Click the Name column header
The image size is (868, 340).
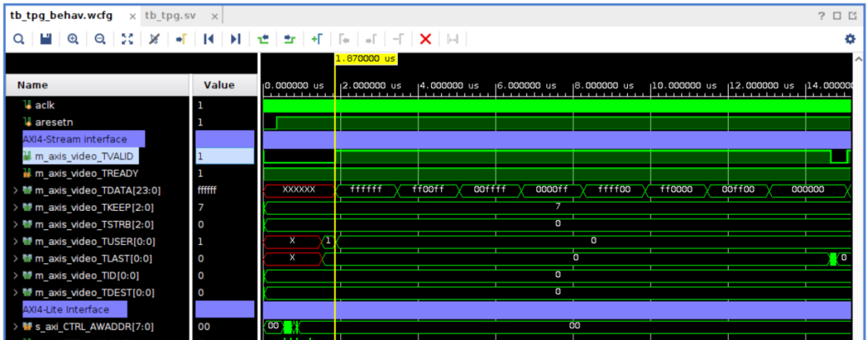33,85
